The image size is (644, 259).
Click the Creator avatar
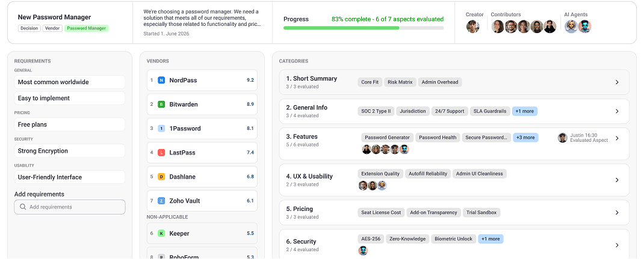pyautogui.click(x=472, y=26)
